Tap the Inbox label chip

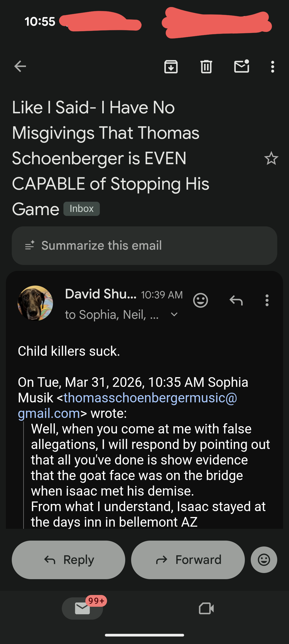click(82, 209)
